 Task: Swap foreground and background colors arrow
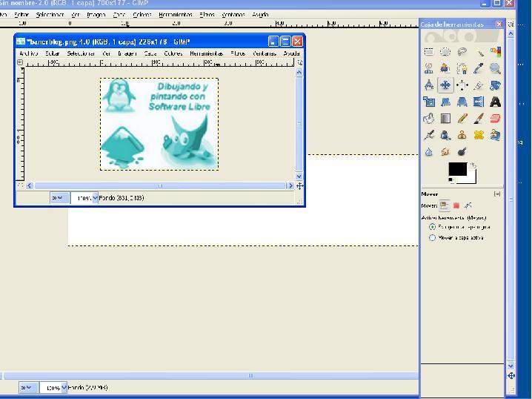pos(473,165)
